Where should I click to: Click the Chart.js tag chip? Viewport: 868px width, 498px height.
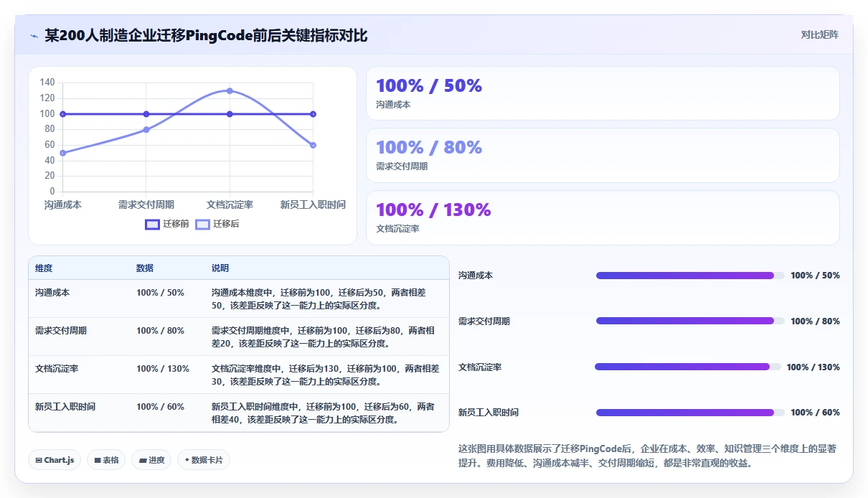(55, 460)
